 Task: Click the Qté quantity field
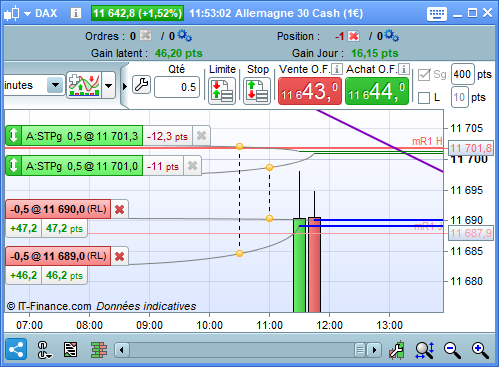177,87
